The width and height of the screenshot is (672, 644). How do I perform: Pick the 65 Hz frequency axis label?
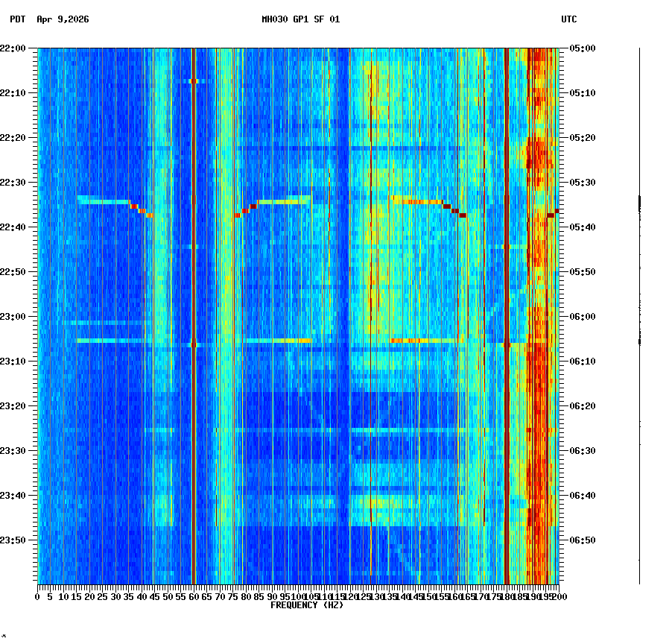[207, 597]
